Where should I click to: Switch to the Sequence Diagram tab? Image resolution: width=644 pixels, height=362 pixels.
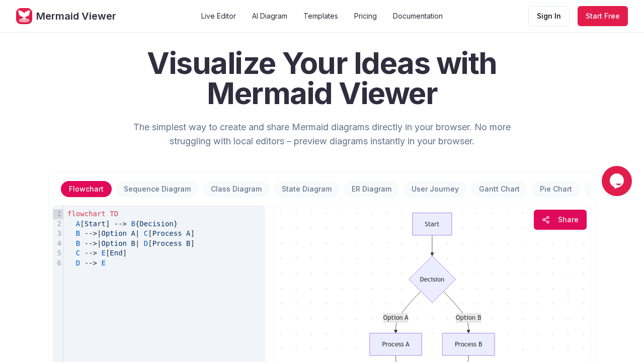pyautogui.click(x=157, y=190)
